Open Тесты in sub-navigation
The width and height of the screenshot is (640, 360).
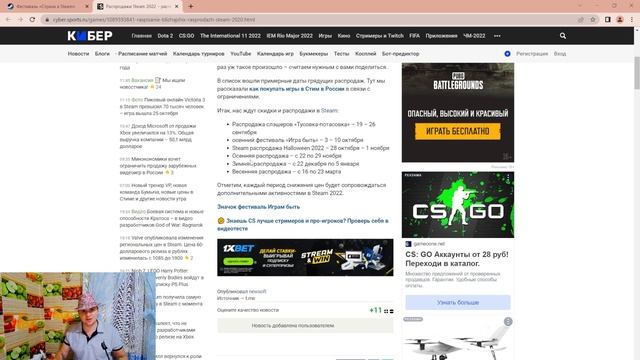pyautogui.click(x=341, y=53)
